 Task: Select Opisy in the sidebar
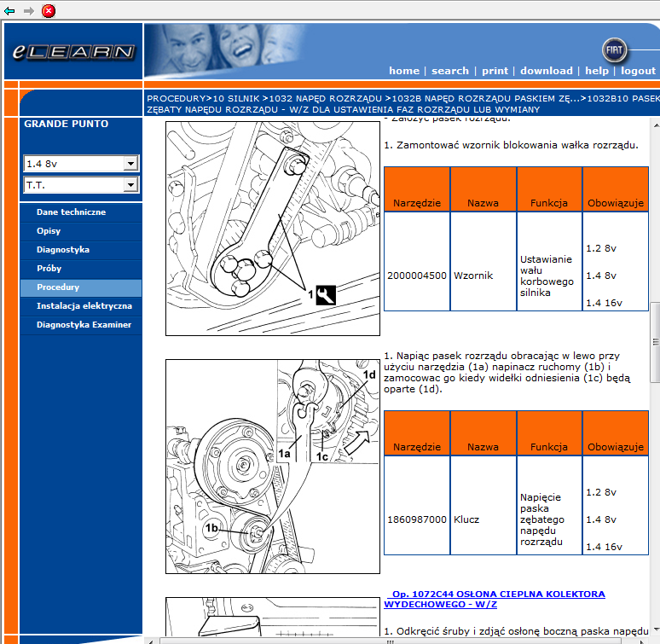(49, 231)
